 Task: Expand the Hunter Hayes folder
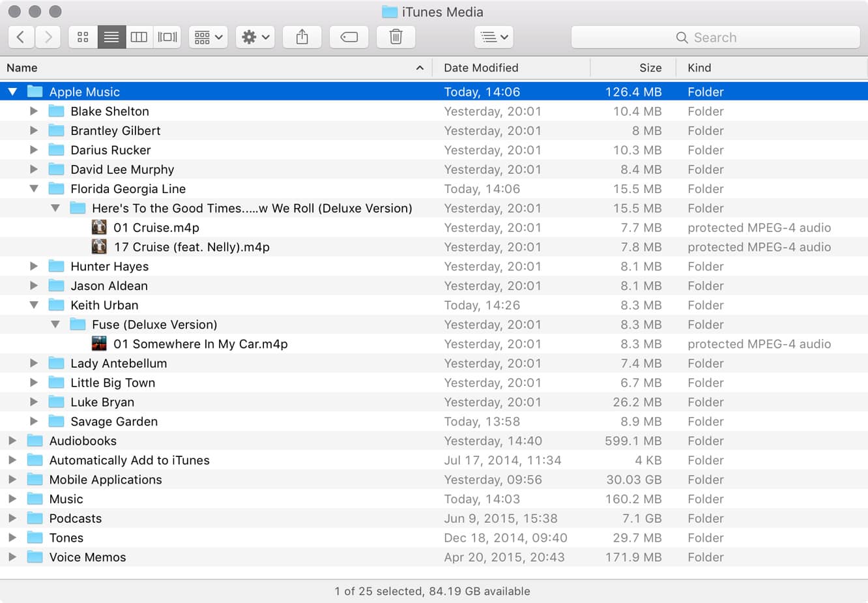pyautogui.click(x=34, y=266)
